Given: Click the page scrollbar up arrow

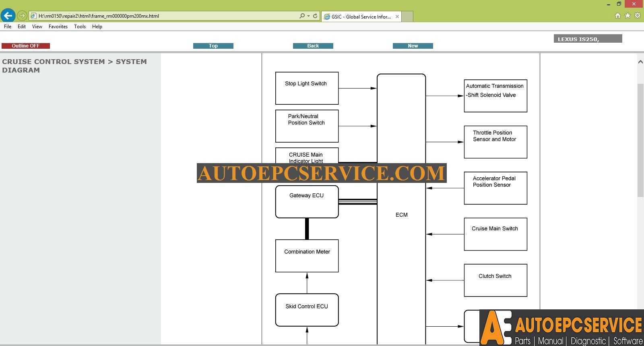Looking at the screenshot, I should tap(640, 62).
